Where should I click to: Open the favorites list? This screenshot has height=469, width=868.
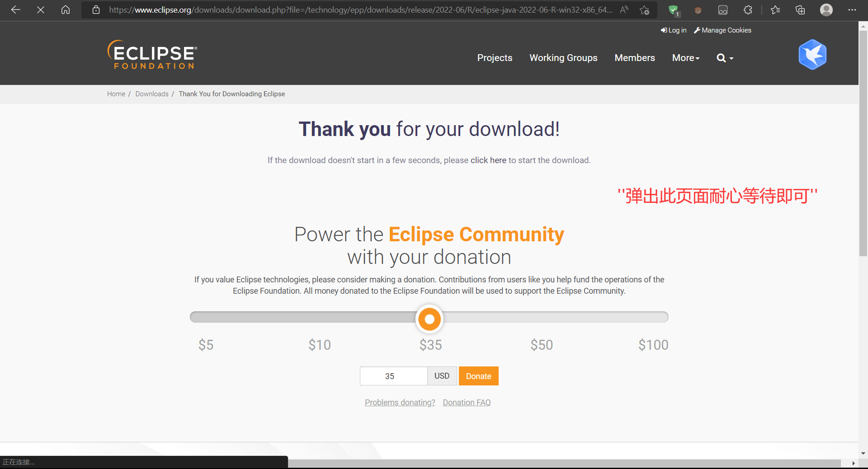coord(775,10)
